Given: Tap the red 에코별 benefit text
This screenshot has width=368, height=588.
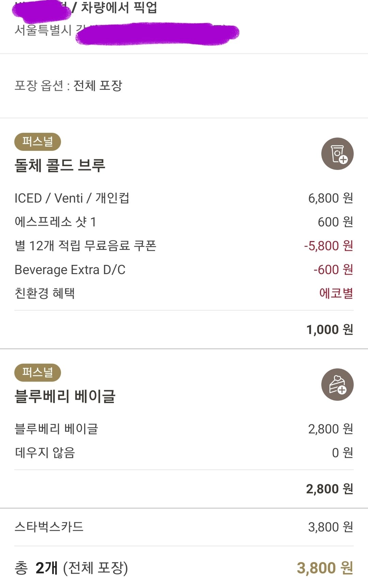Looking at the screenshot, I should click(336, 293).
